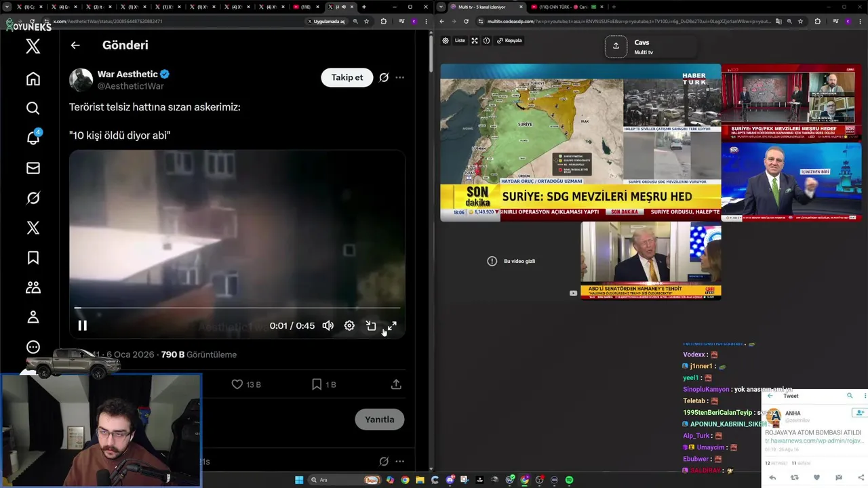The height and width of the screenshot is (488, 868).
Task: Open Bookmarks in X sidebar
Action: click(x=33, y=258)
